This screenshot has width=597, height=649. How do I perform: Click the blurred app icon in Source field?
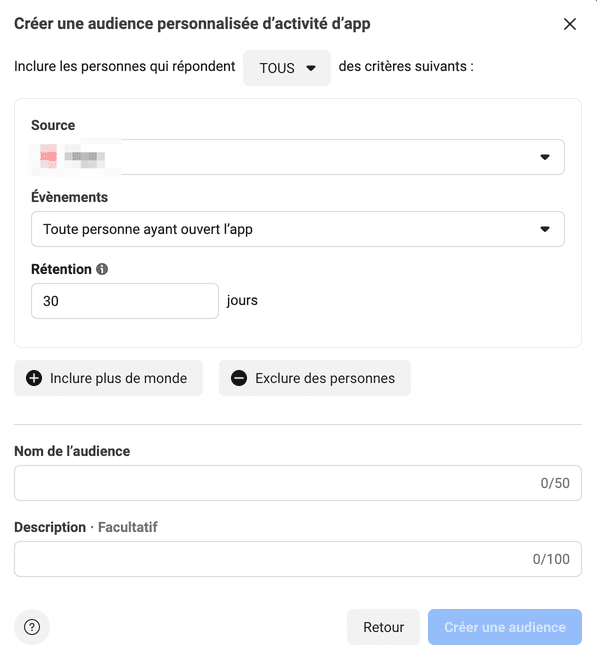coord(48,156)
